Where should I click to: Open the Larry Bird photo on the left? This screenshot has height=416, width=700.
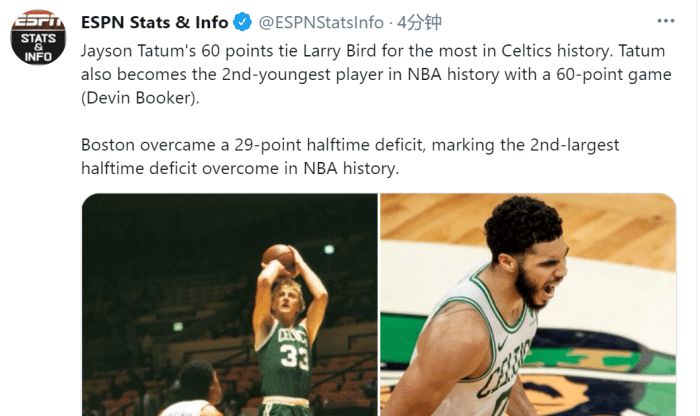point(229,304)
